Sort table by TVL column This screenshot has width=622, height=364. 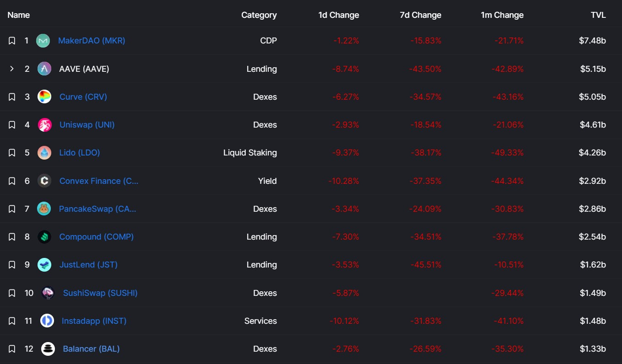(598, 15)
